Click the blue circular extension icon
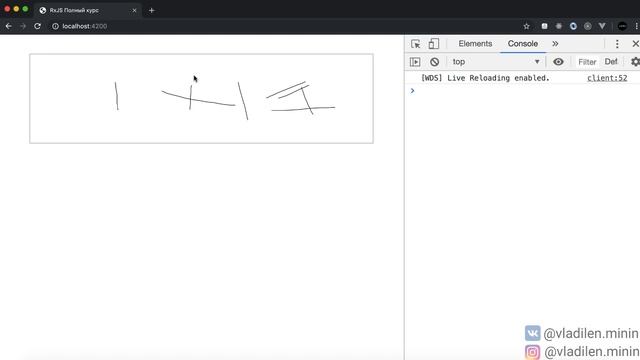 coord(573,26)
